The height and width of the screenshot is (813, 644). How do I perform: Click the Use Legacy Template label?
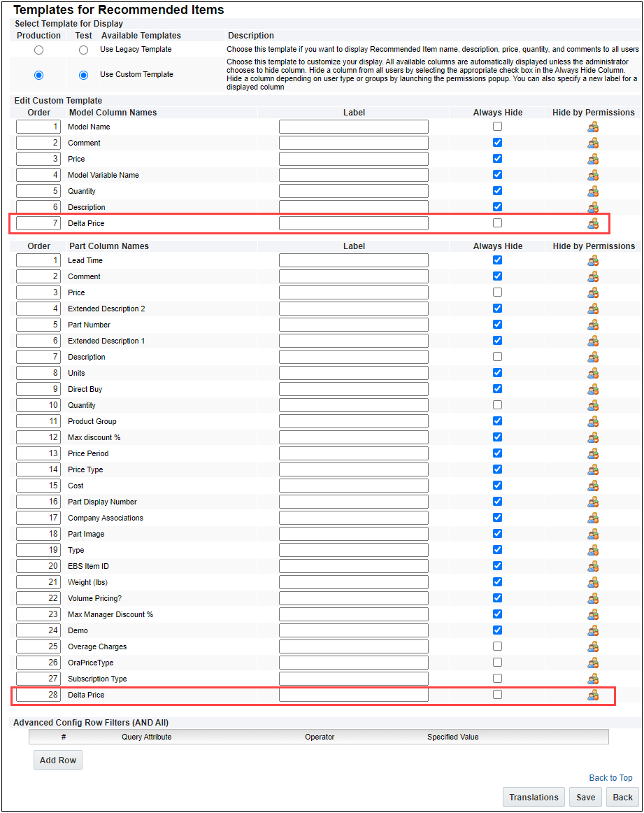(136, 49)
